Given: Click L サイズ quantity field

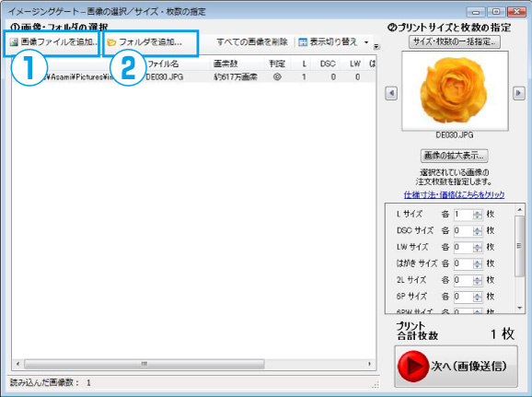Looking at the screenshot, I should 464,215.
